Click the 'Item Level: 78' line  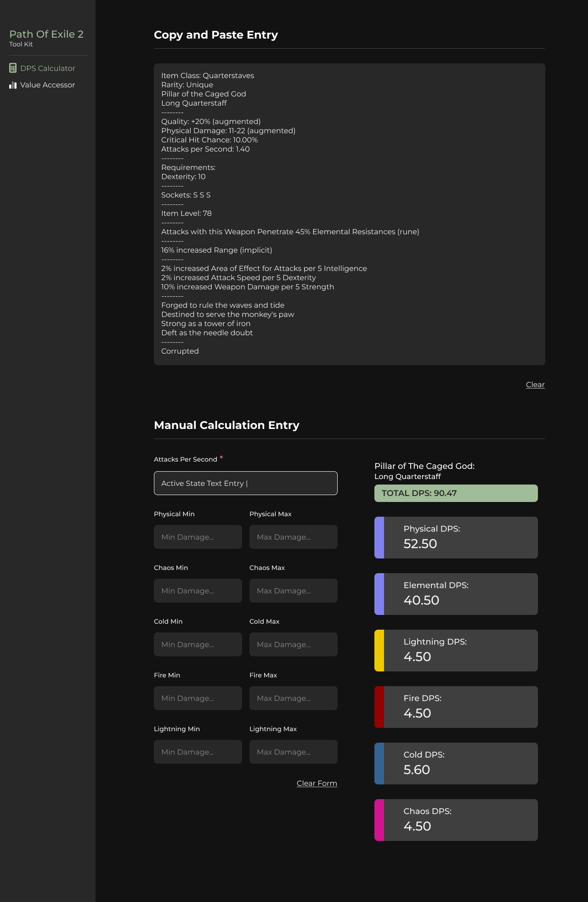pos(187,213)
